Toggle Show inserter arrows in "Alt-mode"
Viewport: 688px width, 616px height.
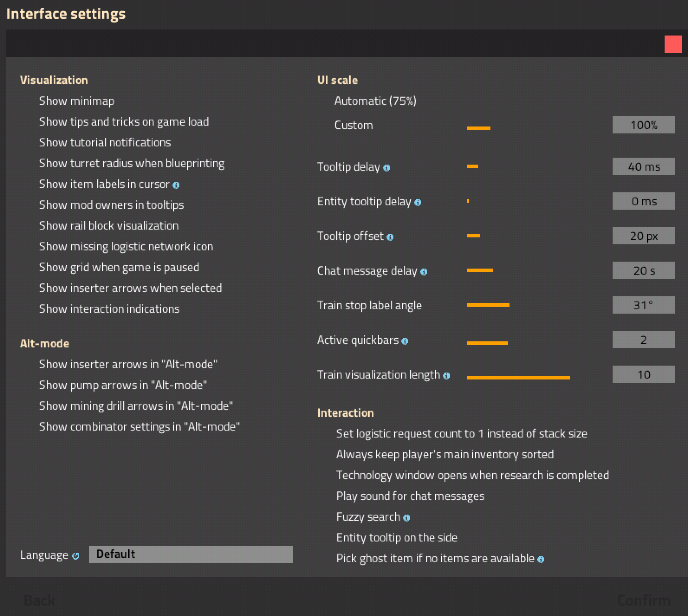pos(128,364)
